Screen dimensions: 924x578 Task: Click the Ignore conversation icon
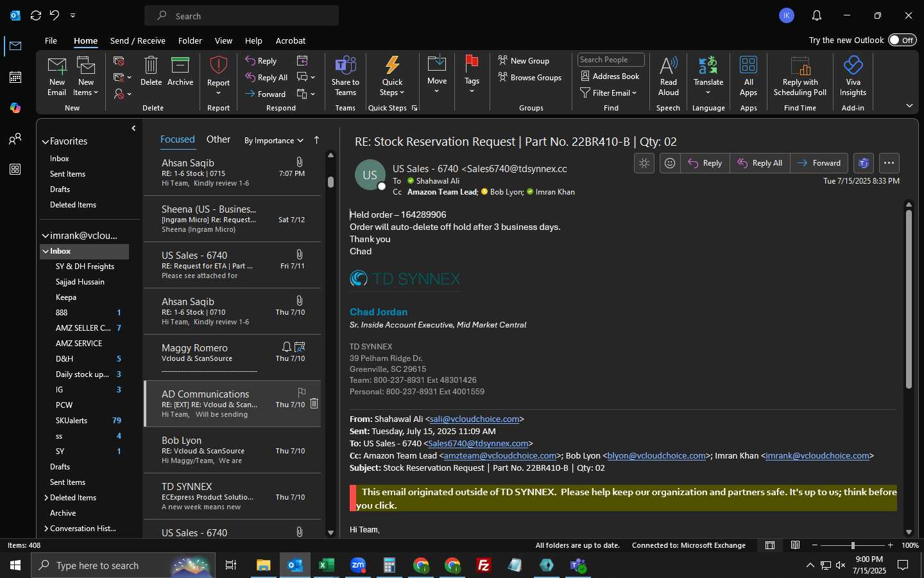coord(119,61)
